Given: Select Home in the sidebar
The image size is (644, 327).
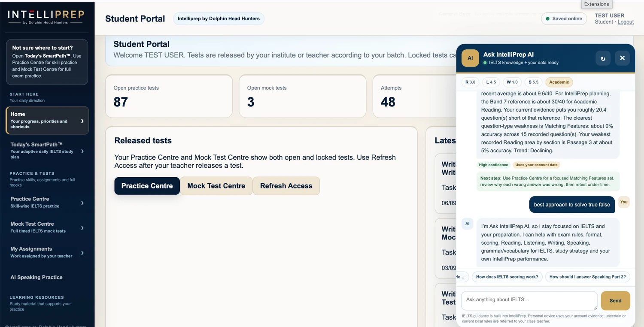Looking at the screenshot, I should pyautogui.click(x=47, y=121).
